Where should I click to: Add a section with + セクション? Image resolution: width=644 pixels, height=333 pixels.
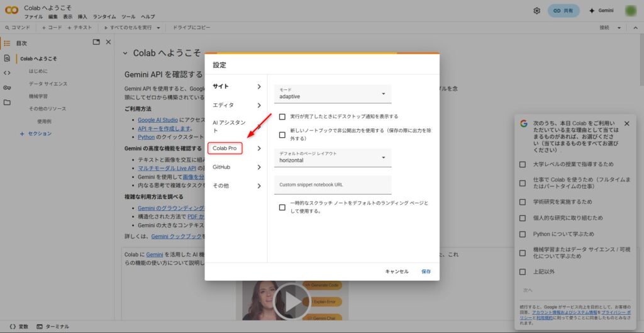click(x=36, y=133)
